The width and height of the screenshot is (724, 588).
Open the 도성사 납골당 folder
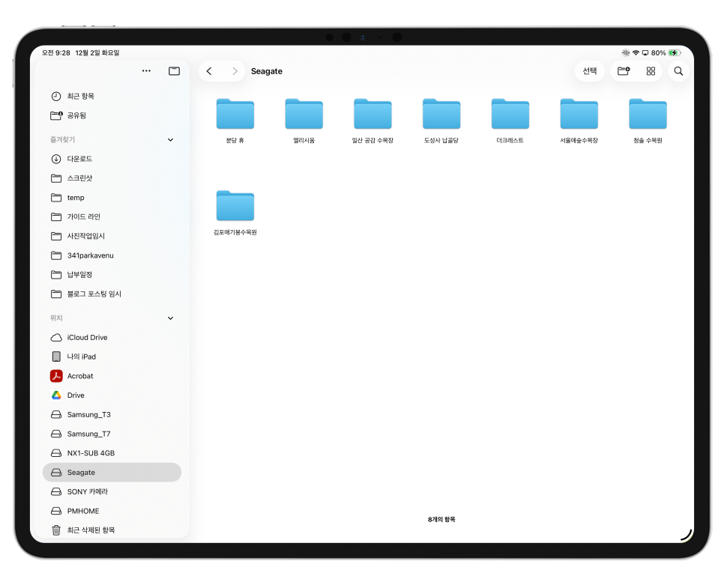pos(441,120)
